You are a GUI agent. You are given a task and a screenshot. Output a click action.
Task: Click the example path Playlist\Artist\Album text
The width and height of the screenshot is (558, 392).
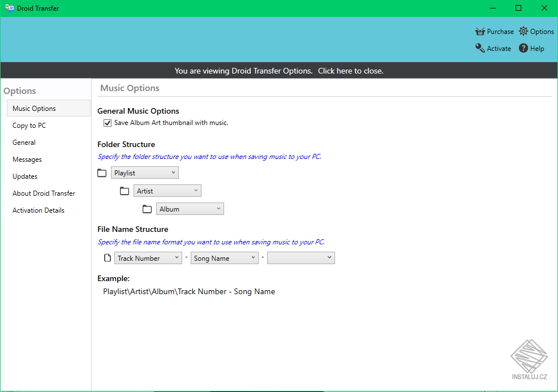point(189,291)
